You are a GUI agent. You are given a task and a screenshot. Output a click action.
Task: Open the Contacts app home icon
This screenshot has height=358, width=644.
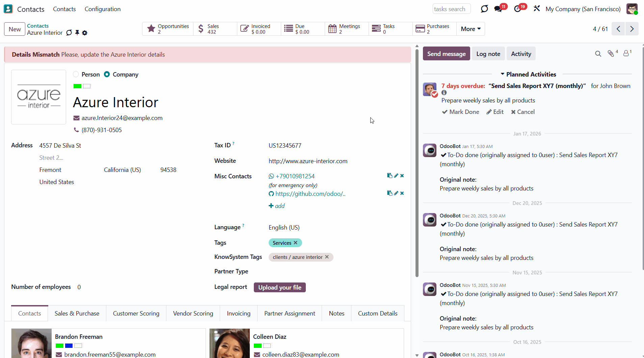click(8, 9)
